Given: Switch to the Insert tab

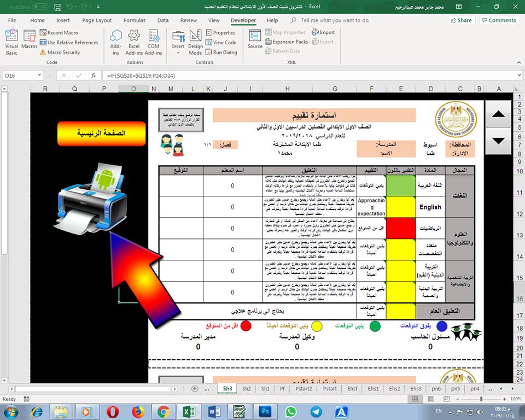Looking at the screenshot, I should (x=63, y=20).
